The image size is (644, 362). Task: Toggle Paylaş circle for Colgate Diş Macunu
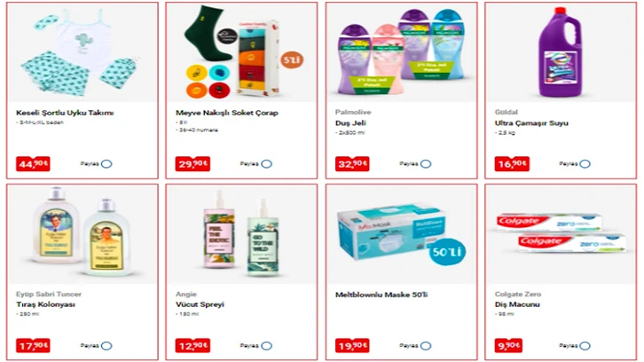(585, 346)
